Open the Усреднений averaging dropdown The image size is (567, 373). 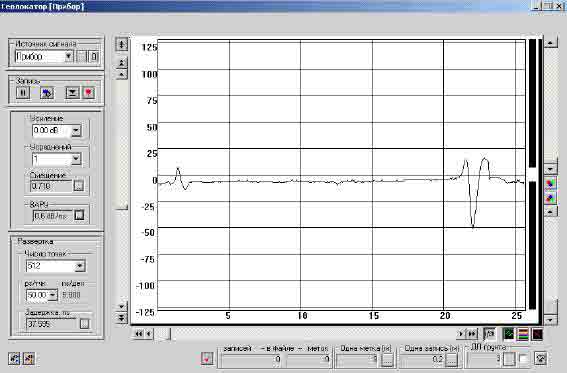(x=76, y=159)
